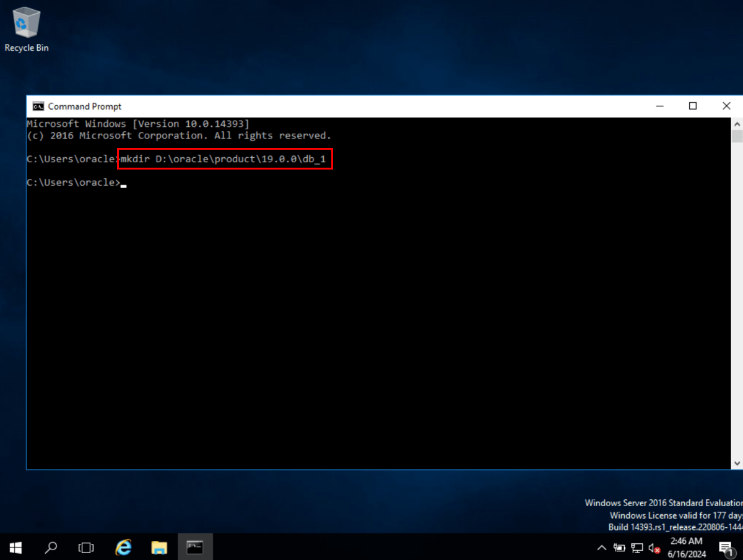Open the Action Center notifications toggle

(726, 547)
